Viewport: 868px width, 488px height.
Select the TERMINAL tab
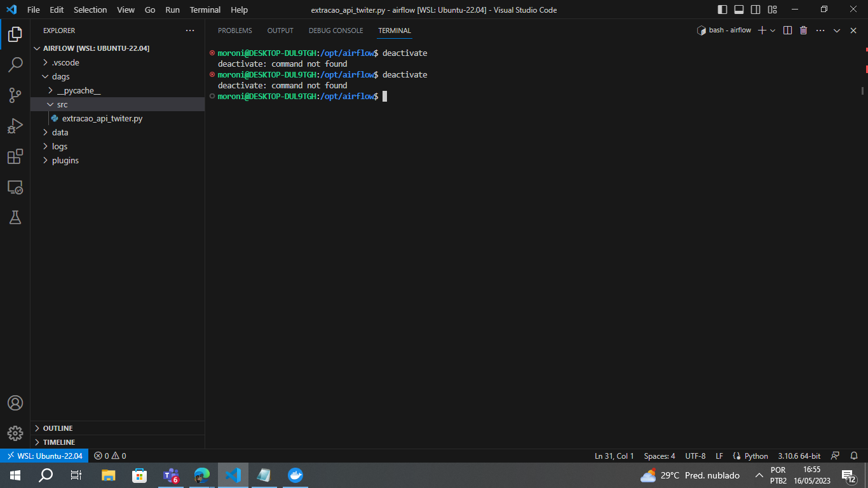395,30
